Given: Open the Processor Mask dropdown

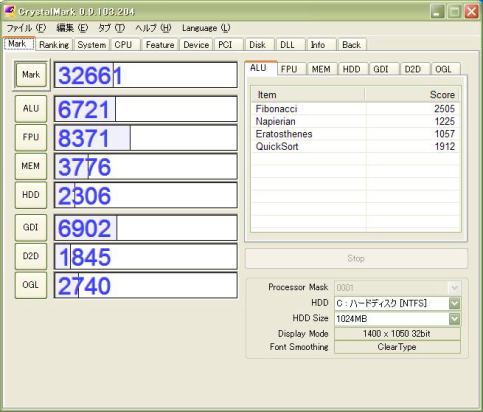Looking at the screenshot, I should click(397, 287).
